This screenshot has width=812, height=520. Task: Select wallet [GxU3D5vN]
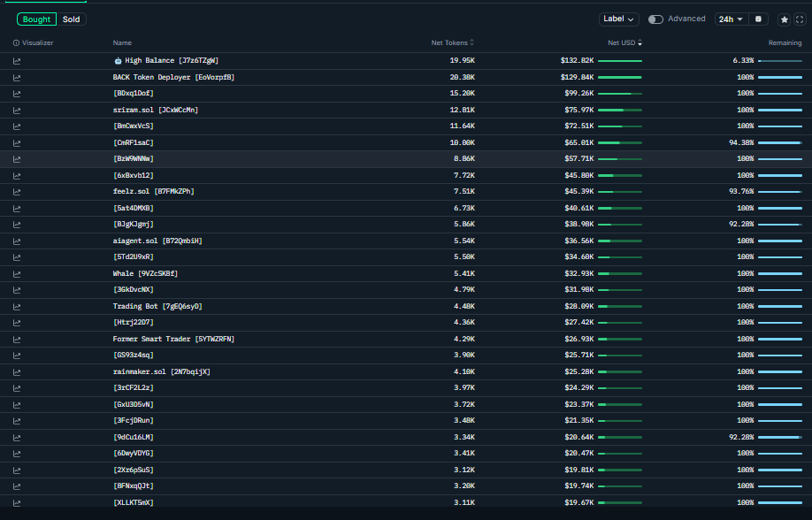click(133, 404)
